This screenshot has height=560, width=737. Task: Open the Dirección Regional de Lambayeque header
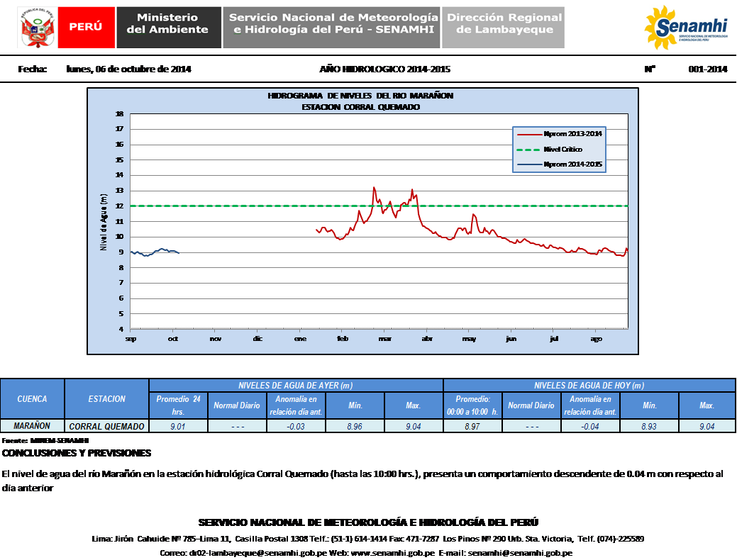click(x=503, y=28)
